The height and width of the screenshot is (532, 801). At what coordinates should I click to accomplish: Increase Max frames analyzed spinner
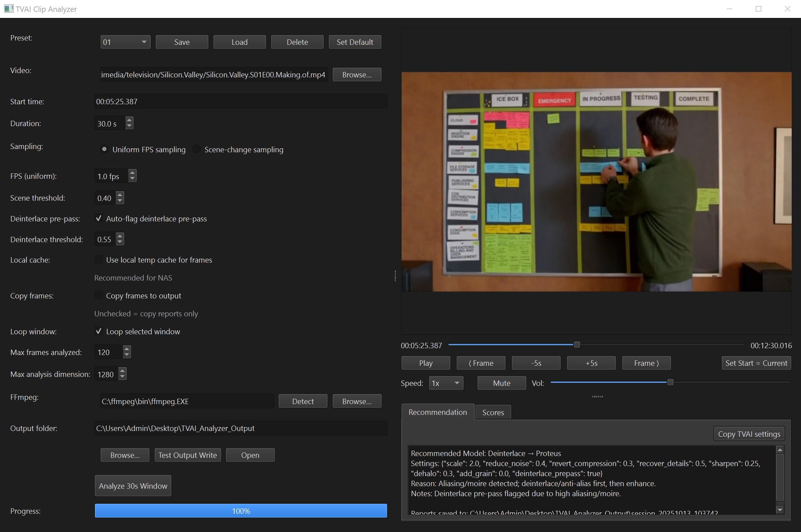[126, 349]
